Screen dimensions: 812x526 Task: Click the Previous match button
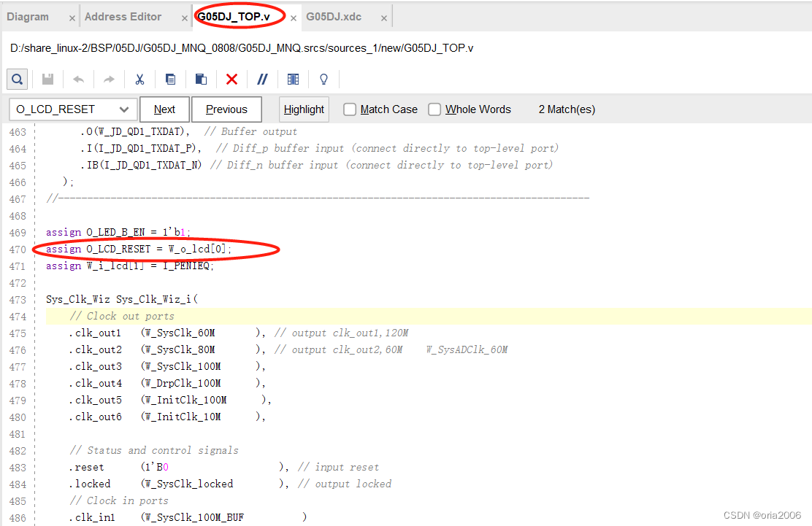226,109
